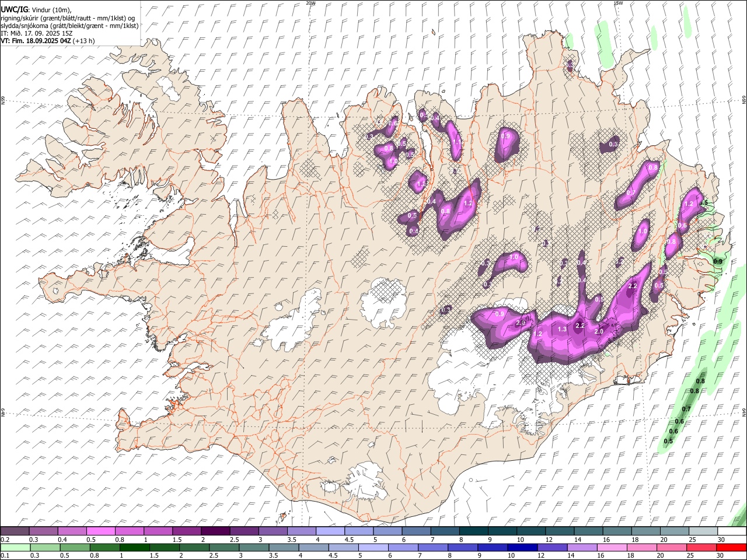Select top legend swatch between 14 and 16
This screenshot has height=560, width=747.
point(588,531)
